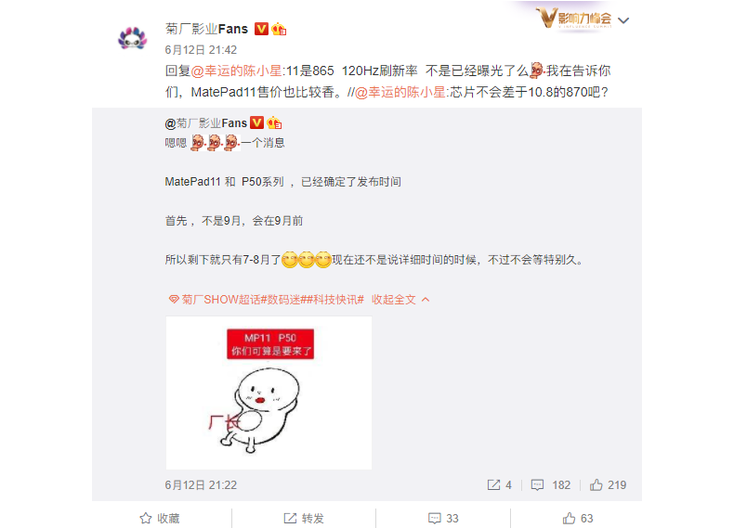Open the @幸运的陈小星 mention in the reply
The width and height of the screenshot is (750, 528).
coord(236,71)
